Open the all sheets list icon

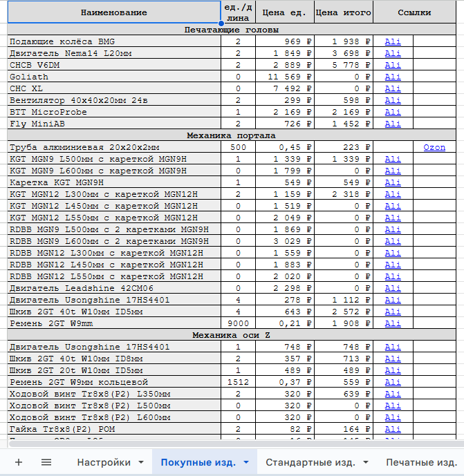46,462
